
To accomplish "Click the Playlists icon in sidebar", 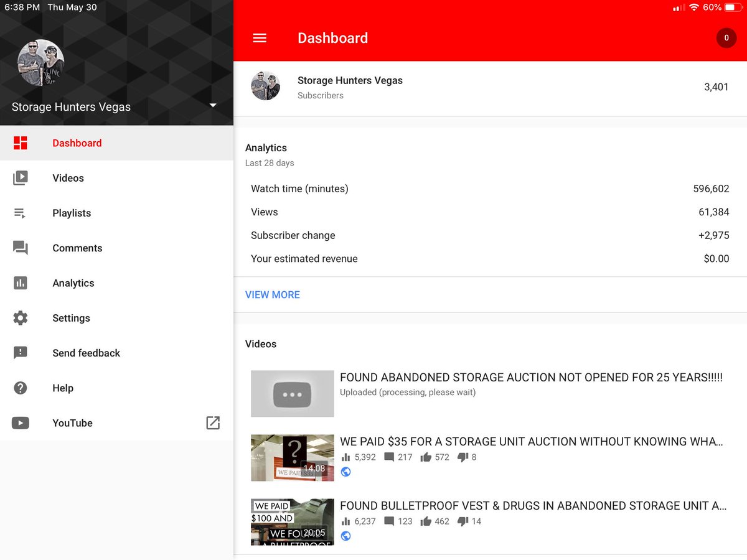I will [x=20, y=213].
